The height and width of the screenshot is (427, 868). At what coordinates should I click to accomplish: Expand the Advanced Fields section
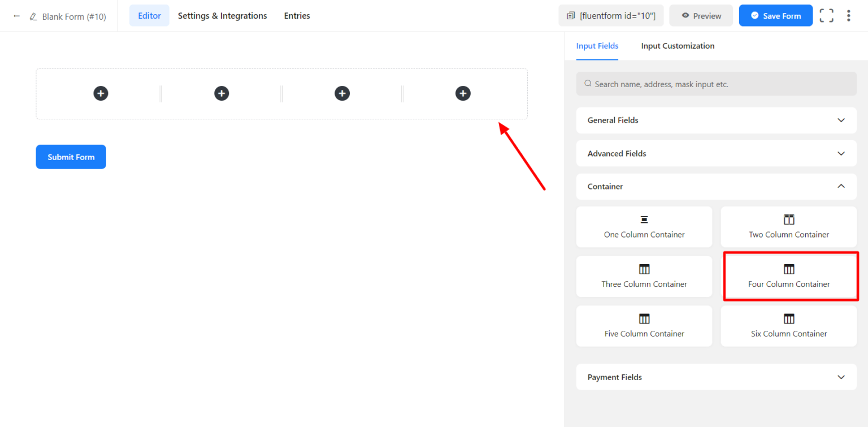[716, 153]
